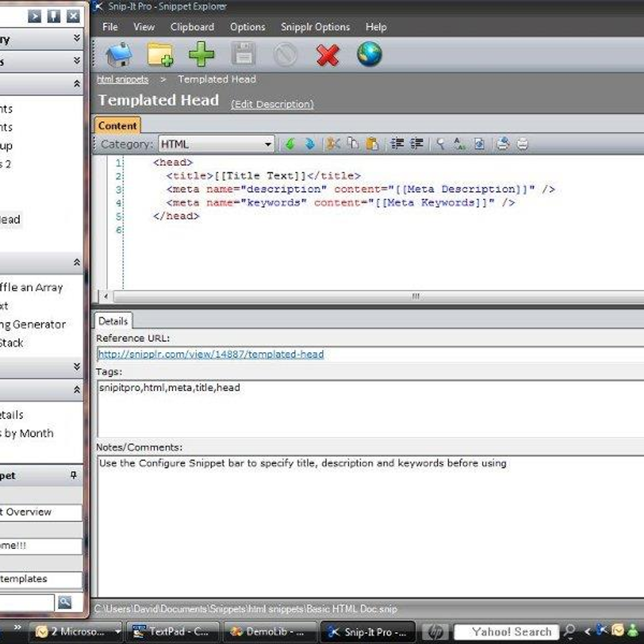Save the snippet with the floppy disk icon
Viewport: 644px width, 644px height.
coord(243,55)
